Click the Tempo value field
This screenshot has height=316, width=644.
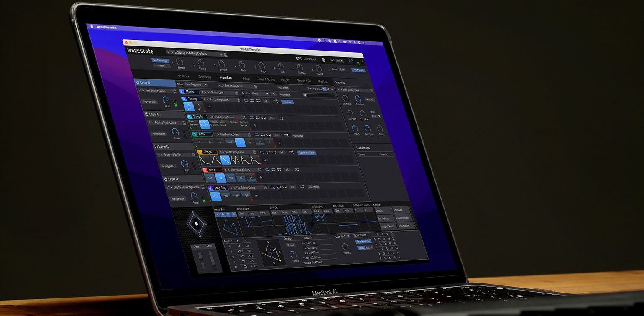pos(342,69)
